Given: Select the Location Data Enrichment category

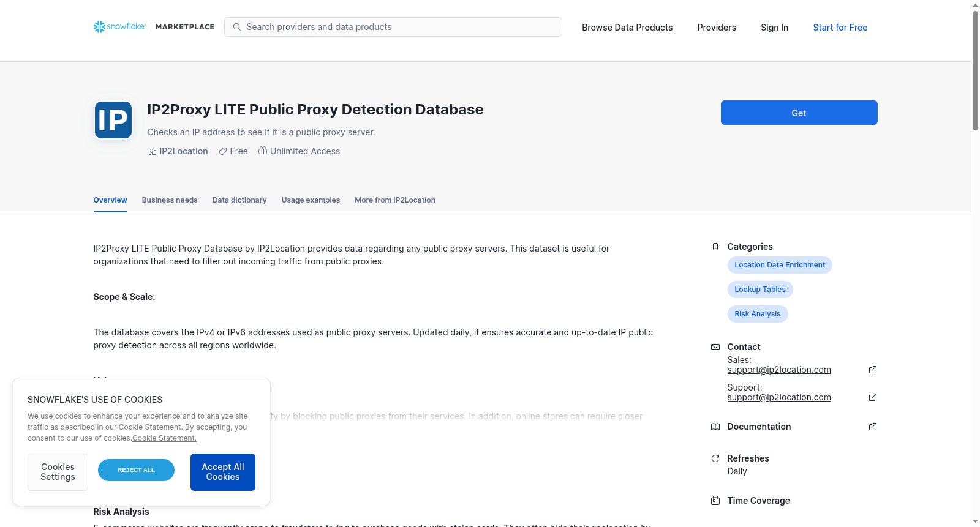Looking at the screenshot, I should [780, 265].
